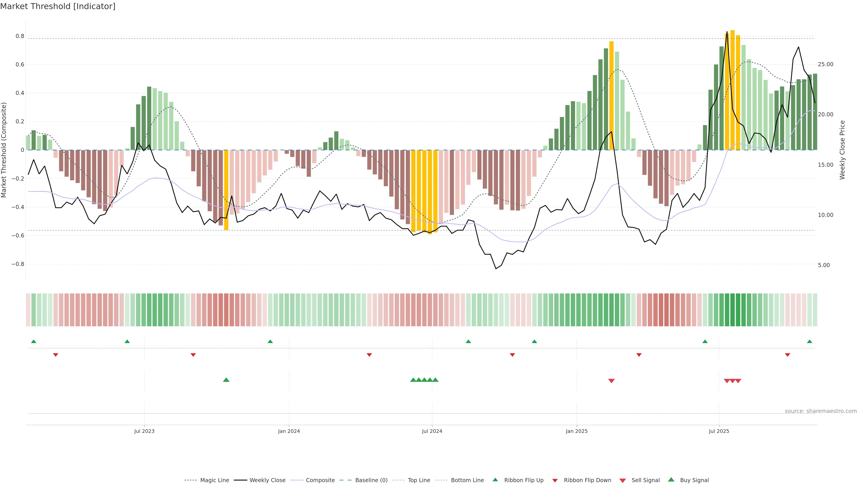The width and height of the screenshot is (868, 488).
Task: Hide the Top Line legend series
Action: (x=419, y=480)
